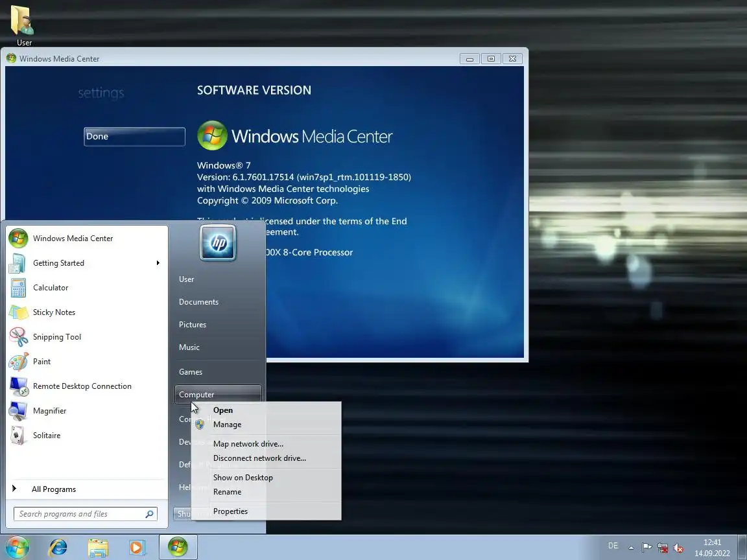Click the Action Center flag icon
Image resolution: width=747 pixels, height=560 pixels.
(x=646, y=548)
